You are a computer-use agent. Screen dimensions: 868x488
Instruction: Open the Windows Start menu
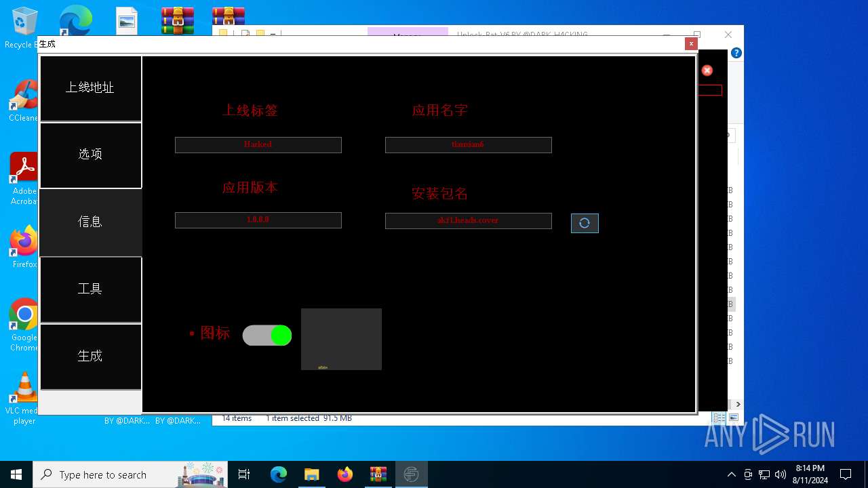16,474
